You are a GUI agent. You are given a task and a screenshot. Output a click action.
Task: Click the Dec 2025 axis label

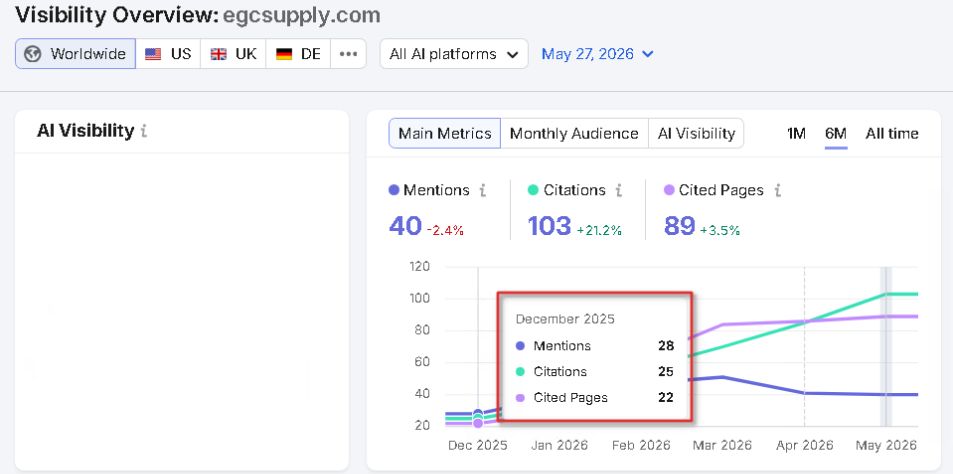[478, 445]
